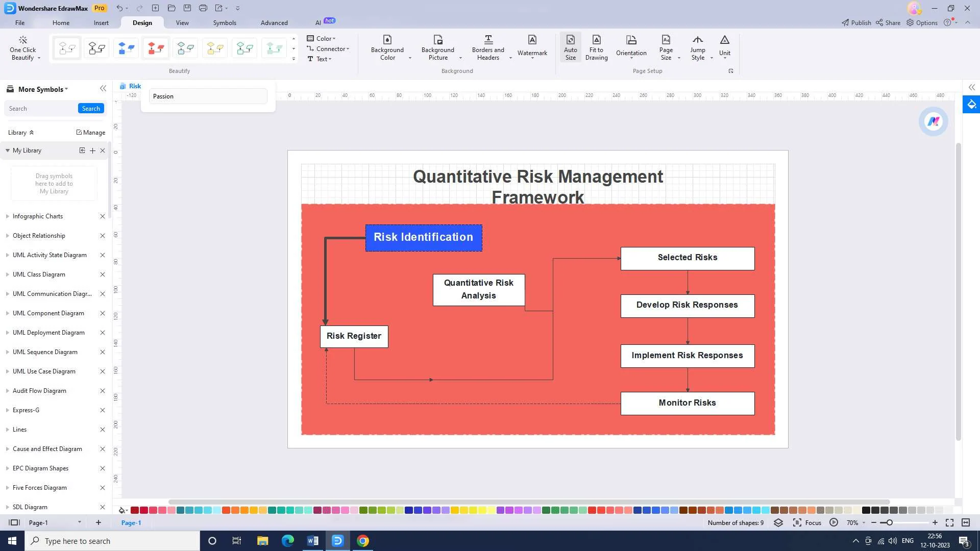The height and width of the screenshot is (551, 980).
Task: Collapse the symbols panel with double-chevron
Action: pyautogui.click(x=103, y=89)
